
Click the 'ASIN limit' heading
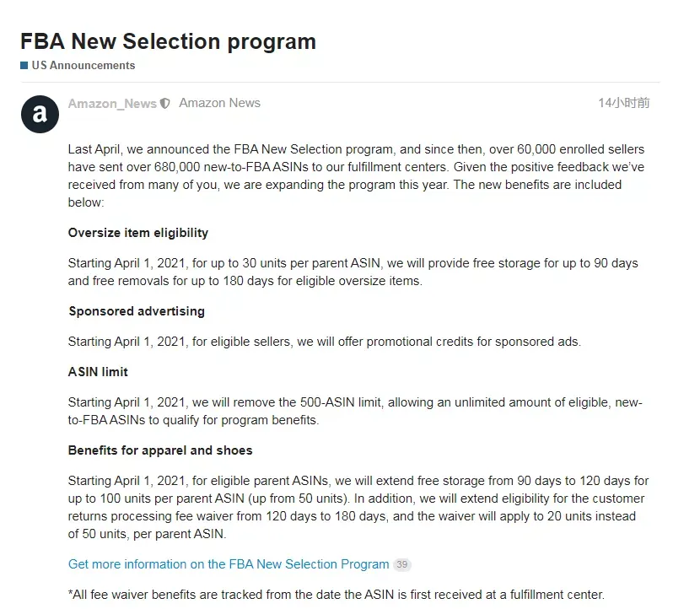pos(98,372)
